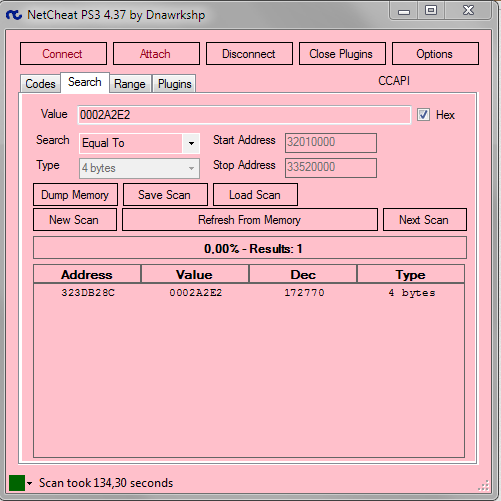501x501 pixels.
Task: Click Close Plugins button
Action: [x=342, y=54]
